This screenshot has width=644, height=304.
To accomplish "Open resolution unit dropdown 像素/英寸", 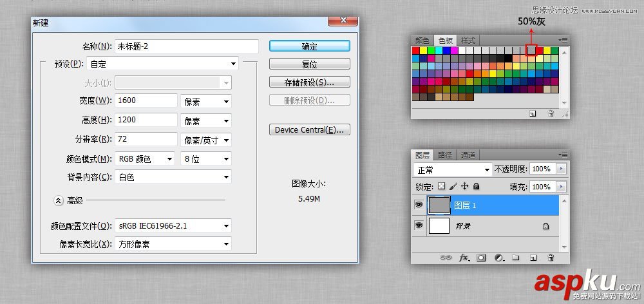I will pos(206,140).
